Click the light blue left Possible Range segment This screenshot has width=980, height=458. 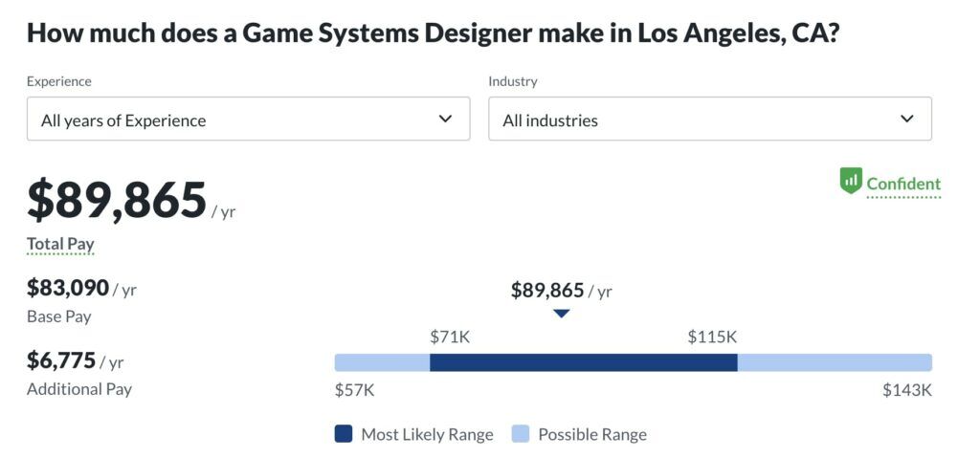382,362
